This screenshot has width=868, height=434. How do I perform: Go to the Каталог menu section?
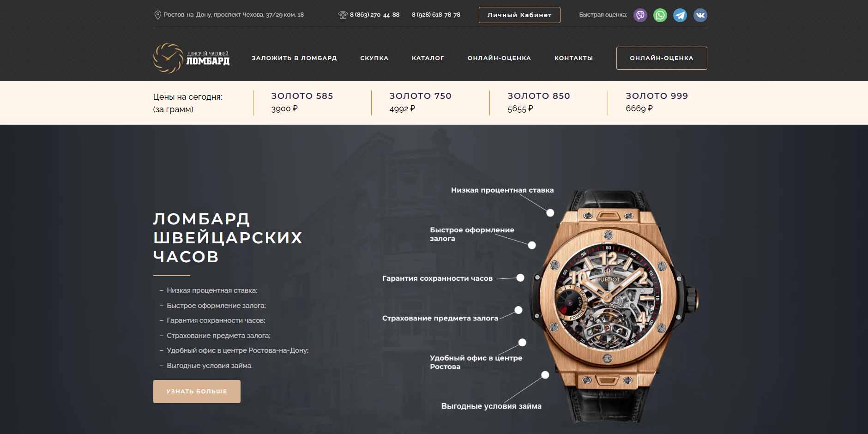pyautogui.click(x=428, y=58)
